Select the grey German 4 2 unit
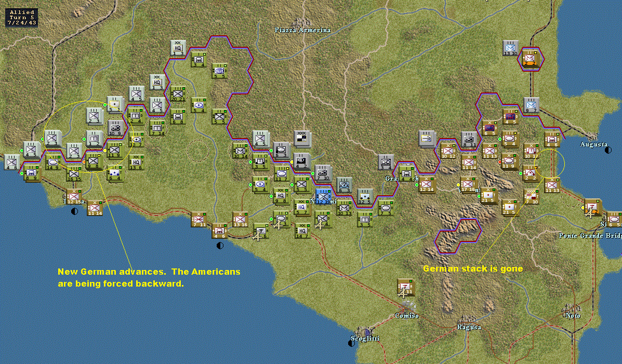Viewport: 622px width, 364px height. tap(302, 161)
